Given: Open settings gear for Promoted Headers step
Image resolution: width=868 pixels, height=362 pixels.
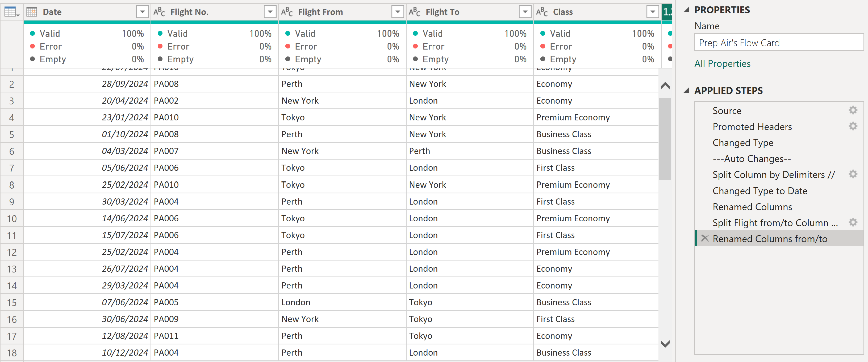Looking at the screenshot, I should [x=853, y=127].
